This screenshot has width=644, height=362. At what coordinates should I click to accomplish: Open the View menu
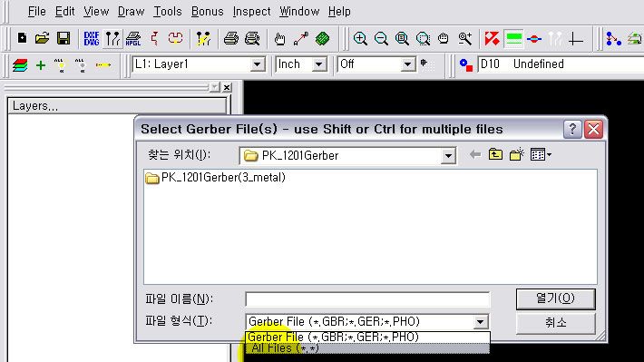pos(96,12)
